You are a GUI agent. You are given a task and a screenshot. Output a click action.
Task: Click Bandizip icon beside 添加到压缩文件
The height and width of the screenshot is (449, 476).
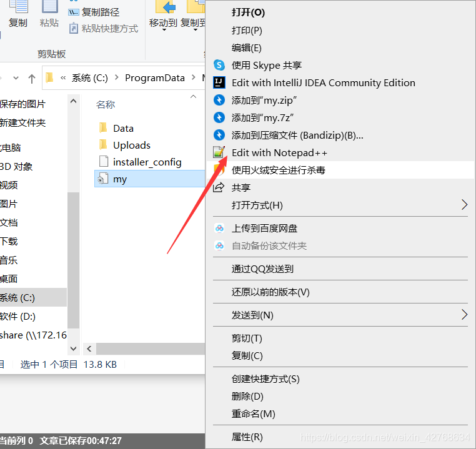(x=219, y=135)
